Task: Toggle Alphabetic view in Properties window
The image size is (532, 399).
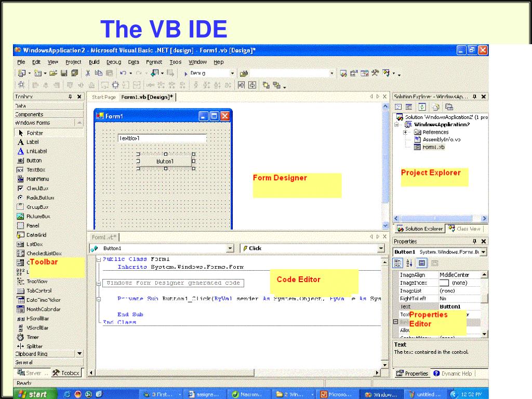Action: pos(409,263)
